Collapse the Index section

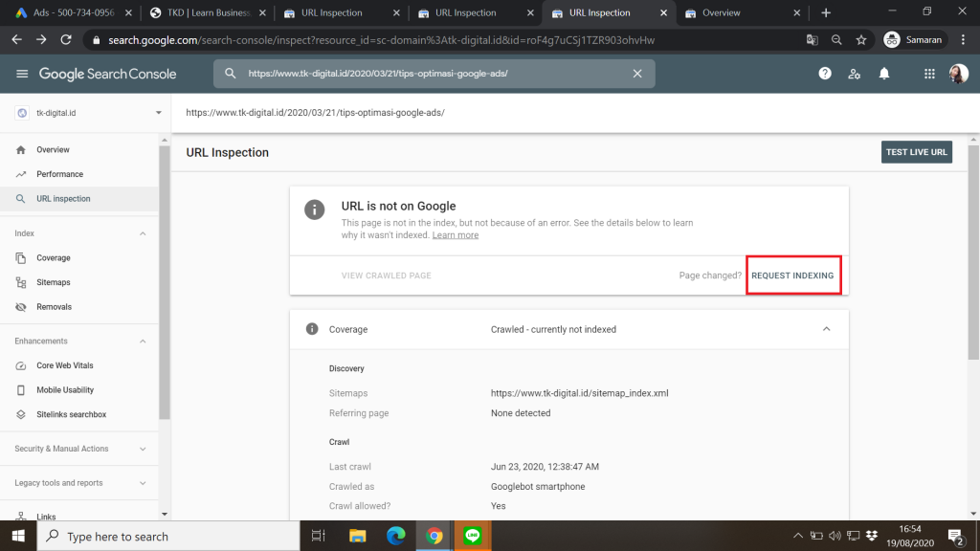click(x=143, y=233)
